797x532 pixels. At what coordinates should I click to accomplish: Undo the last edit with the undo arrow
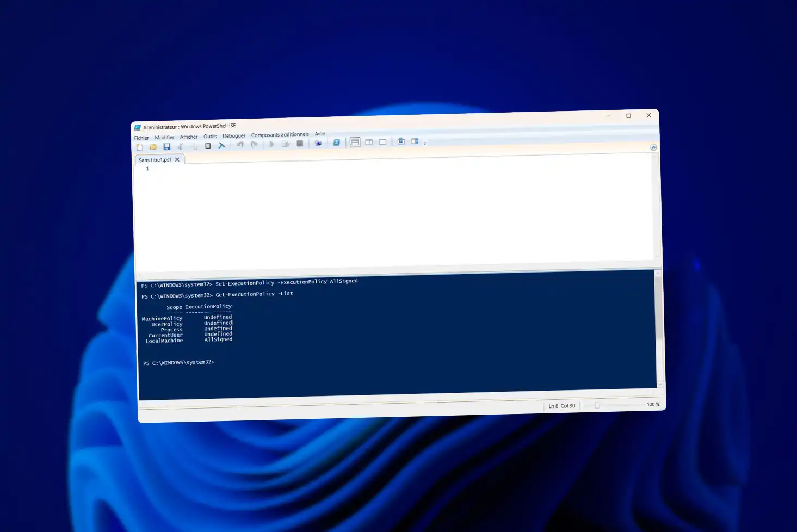[x=240, y=145]
